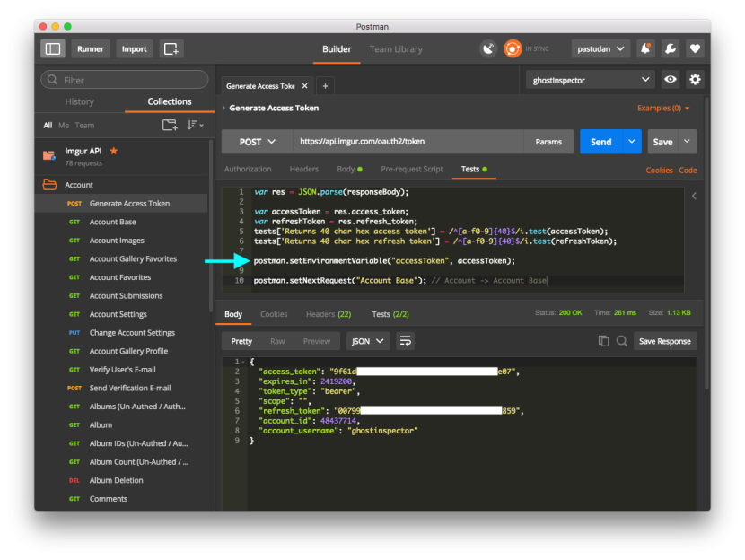Click the Save Response button
Viewport: 745px width, 560px height.
[663, 341]
